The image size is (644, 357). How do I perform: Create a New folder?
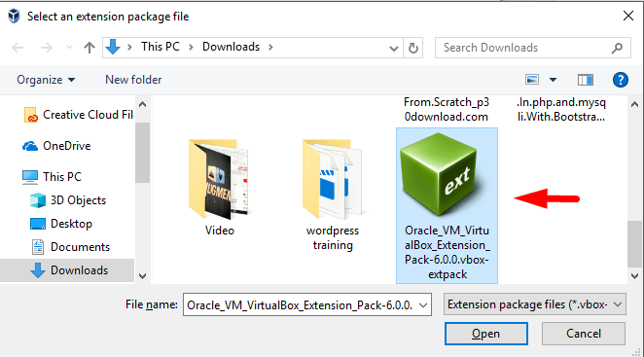tap(133, 80)
